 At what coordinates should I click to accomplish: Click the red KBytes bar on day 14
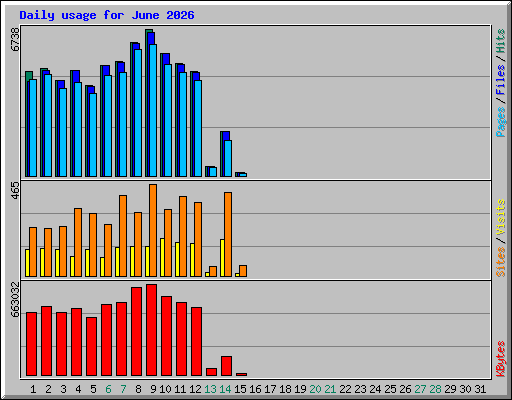click(226, 366)
